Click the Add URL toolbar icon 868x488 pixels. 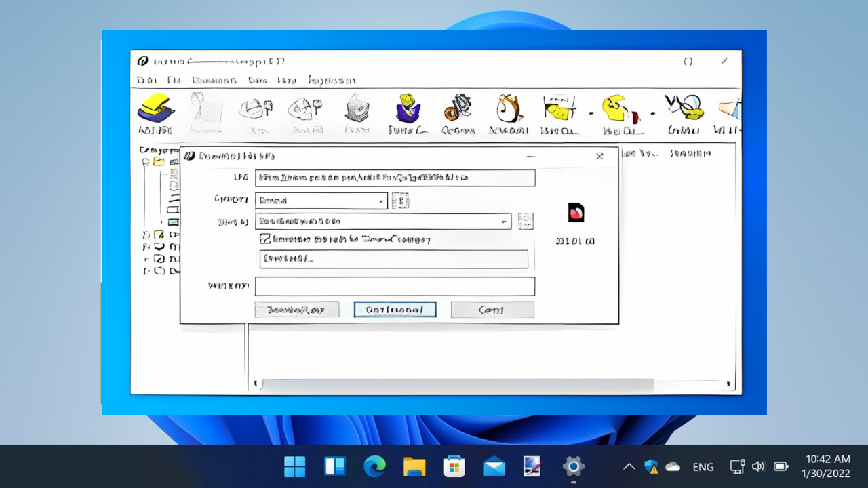coord(156,113)
